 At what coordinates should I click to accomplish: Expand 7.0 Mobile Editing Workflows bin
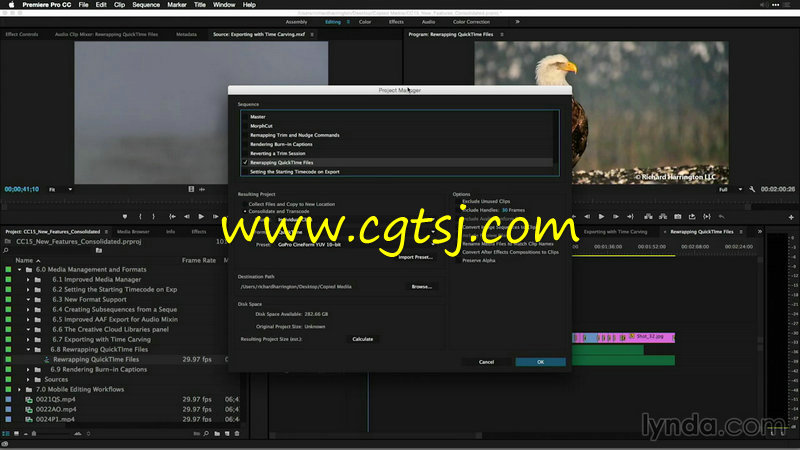point(20,389)
